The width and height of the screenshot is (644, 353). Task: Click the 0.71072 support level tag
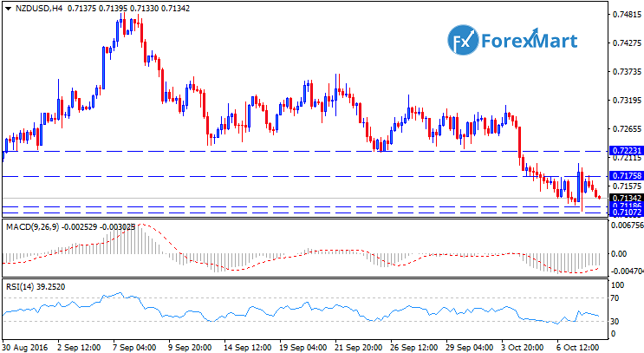click(624, 212)
